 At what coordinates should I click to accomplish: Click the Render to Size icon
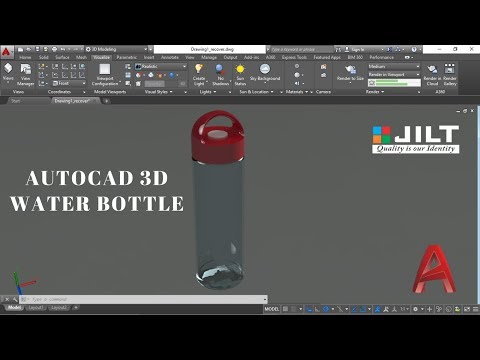(350, 70)
